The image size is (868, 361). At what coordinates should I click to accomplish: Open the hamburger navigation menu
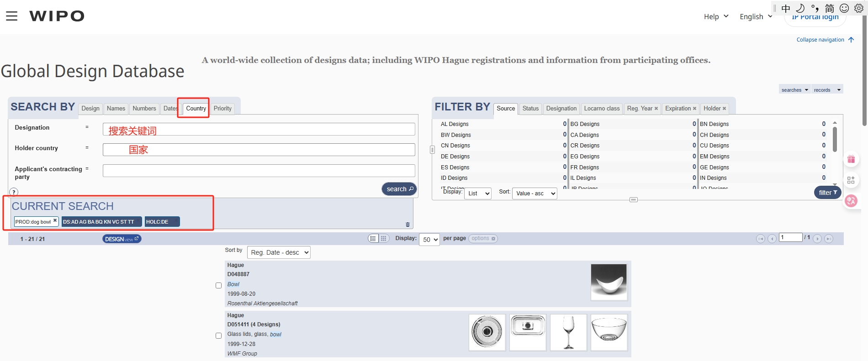tap(11, 16)
